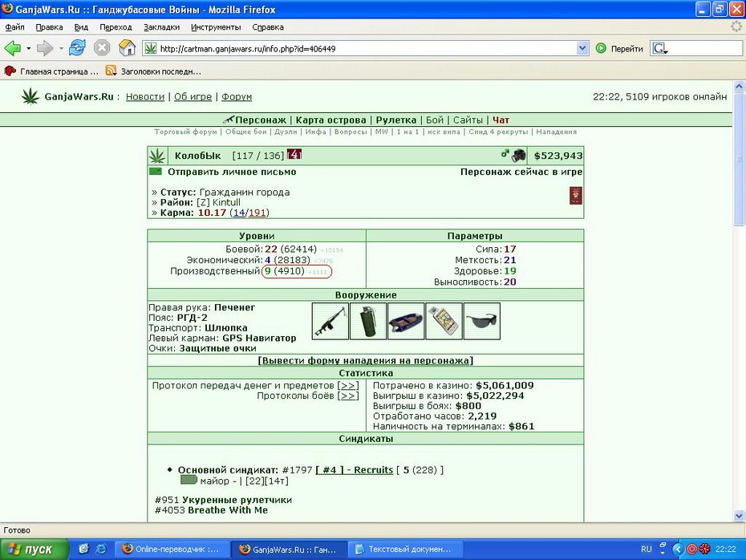Open the Защитные очки glasses icon

point(482,321)
